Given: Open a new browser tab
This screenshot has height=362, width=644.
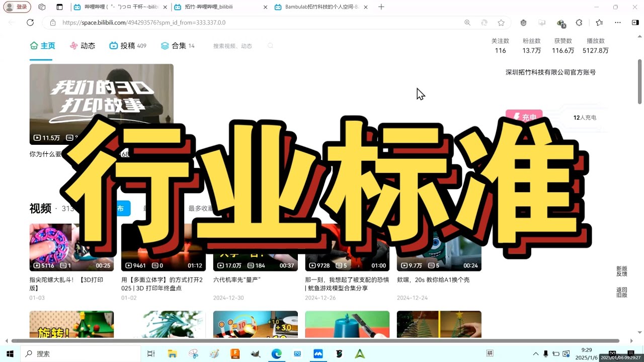Looking at the screenshot, I should pyautogui.click(x=381, y=7).
